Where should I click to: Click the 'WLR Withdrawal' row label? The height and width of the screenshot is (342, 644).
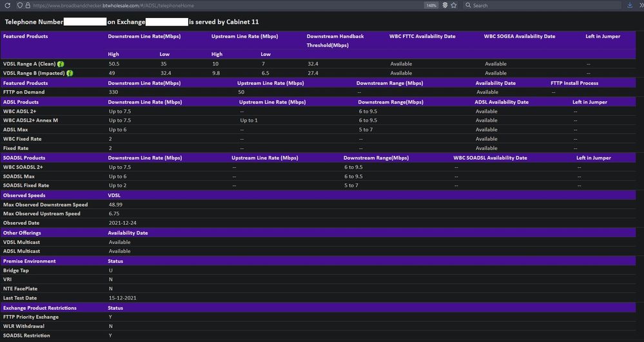(x=24, y=326)
